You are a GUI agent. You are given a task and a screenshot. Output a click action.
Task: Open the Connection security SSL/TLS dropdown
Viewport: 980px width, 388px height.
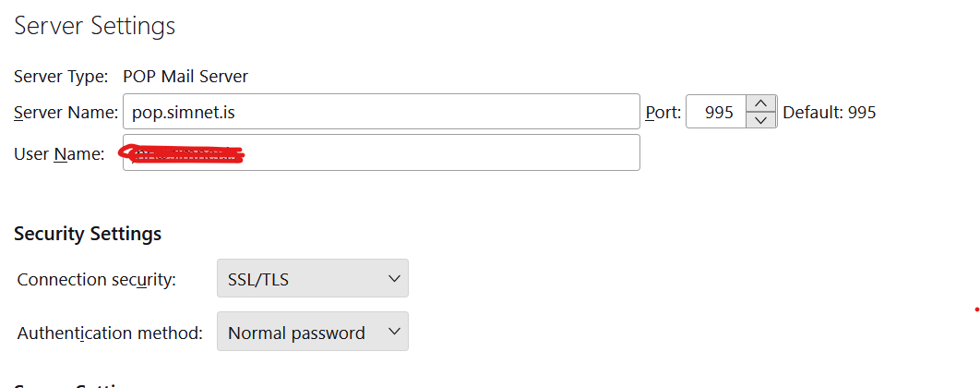(312, 278)
